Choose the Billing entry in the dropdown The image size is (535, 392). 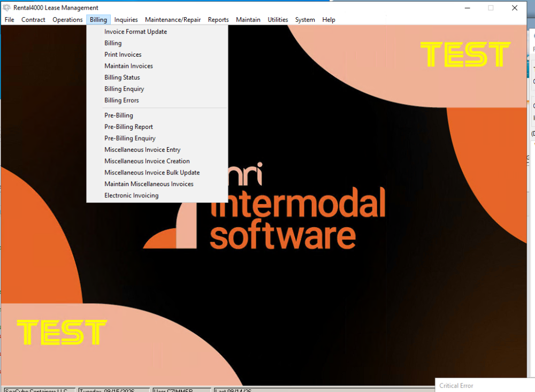click(x=157, y=43)
